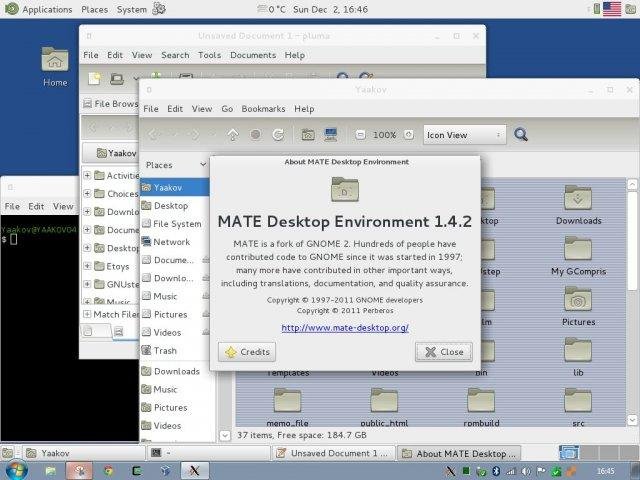Expand the Activities tree node in pluma
640x480 pixels.
pos(87,176)
